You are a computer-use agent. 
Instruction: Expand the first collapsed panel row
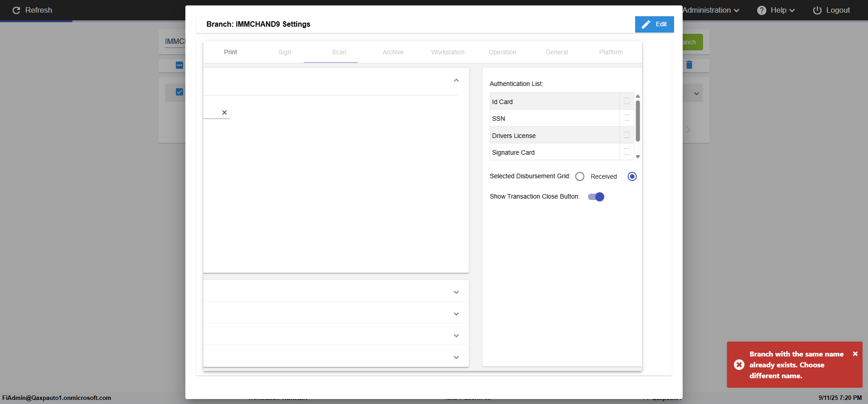(x=456, y=292)
